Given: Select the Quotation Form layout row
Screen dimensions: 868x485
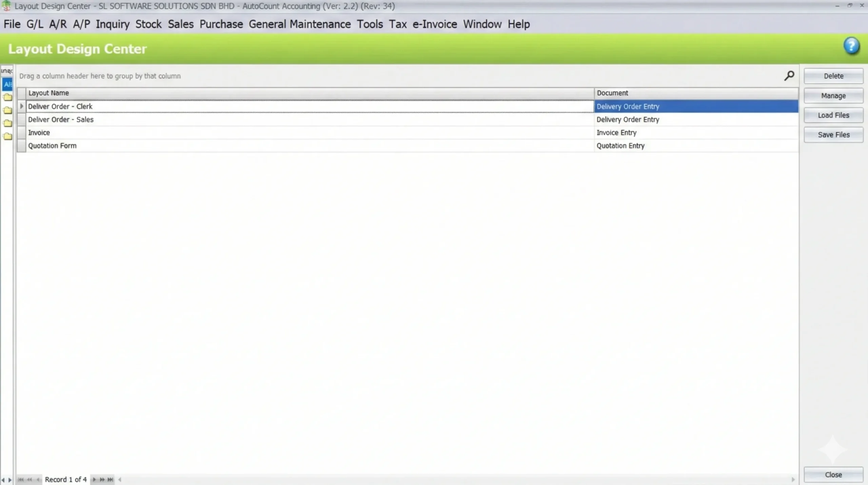Looking at the screenshot, I should [x=52, y=146].
